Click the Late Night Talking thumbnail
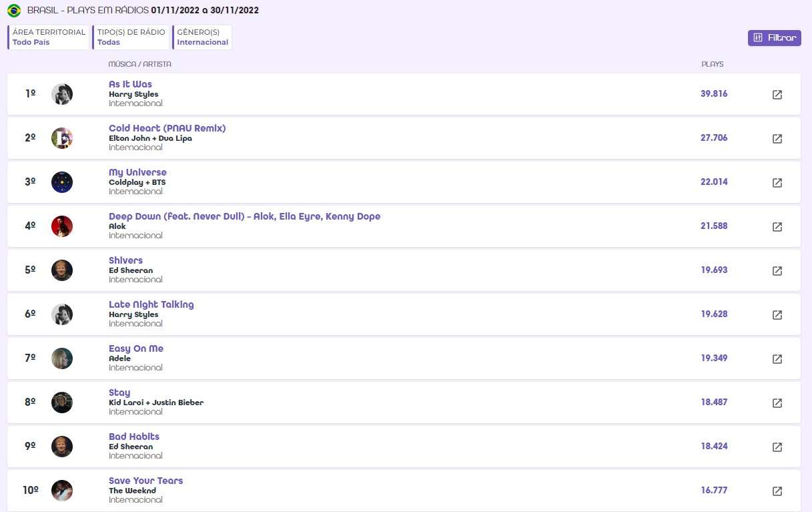 (x=62, y=314)
